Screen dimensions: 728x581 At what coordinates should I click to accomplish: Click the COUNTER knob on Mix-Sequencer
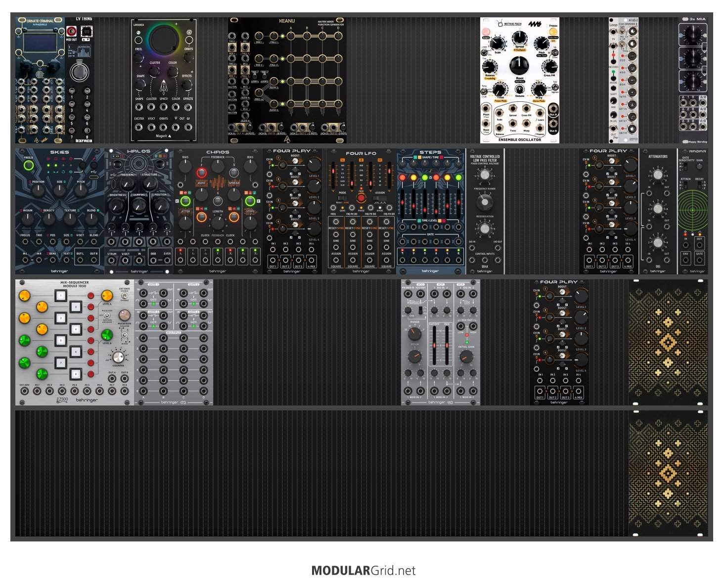[118, 357]
